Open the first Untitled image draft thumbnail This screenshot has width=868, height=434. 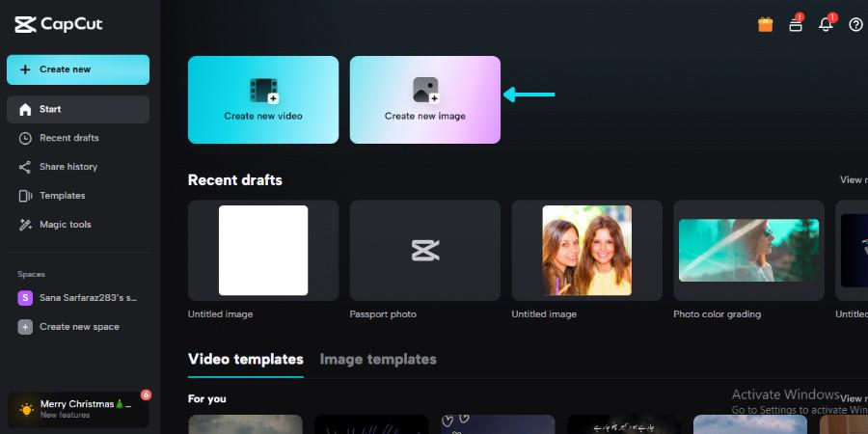pos(263,251)
